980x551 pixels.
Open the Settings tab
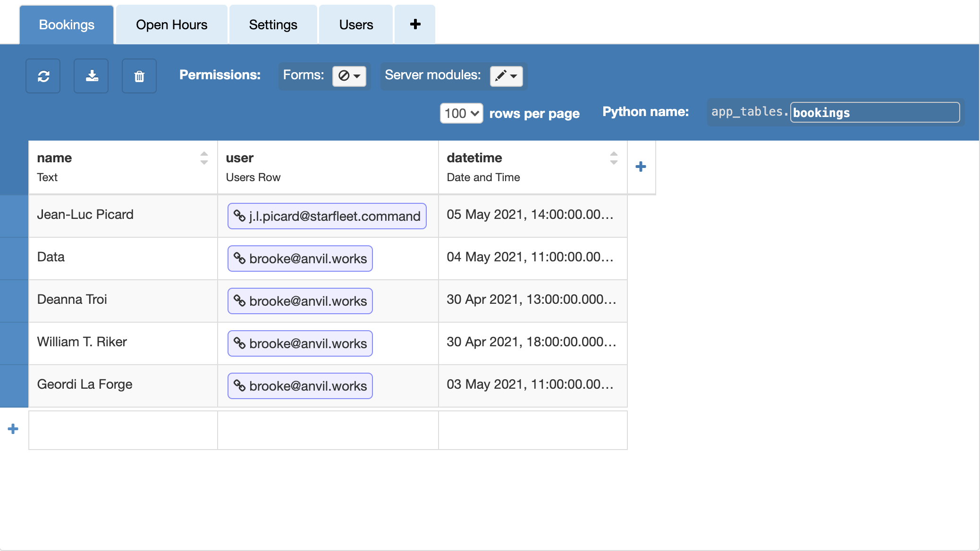tap(273, 25)
